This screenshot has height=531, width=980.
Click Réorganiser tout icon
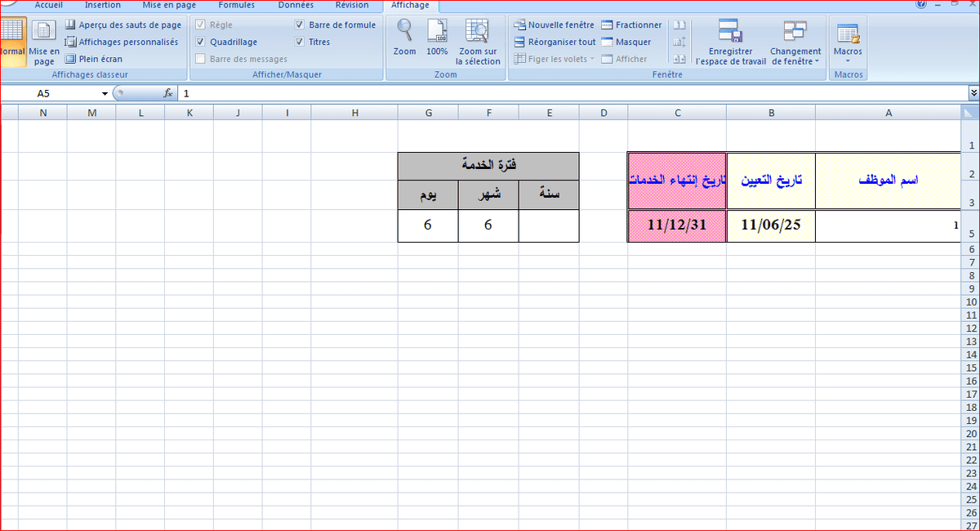point(520,42)
